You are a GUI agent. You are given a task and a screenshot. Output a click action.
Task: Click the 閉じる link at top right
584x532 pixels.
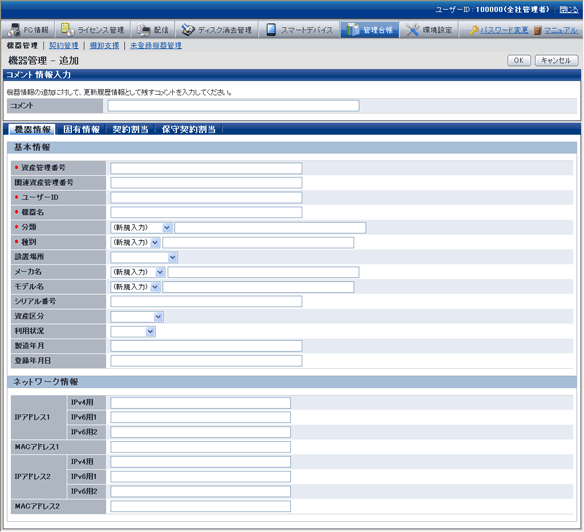click(x=569, y=10)
